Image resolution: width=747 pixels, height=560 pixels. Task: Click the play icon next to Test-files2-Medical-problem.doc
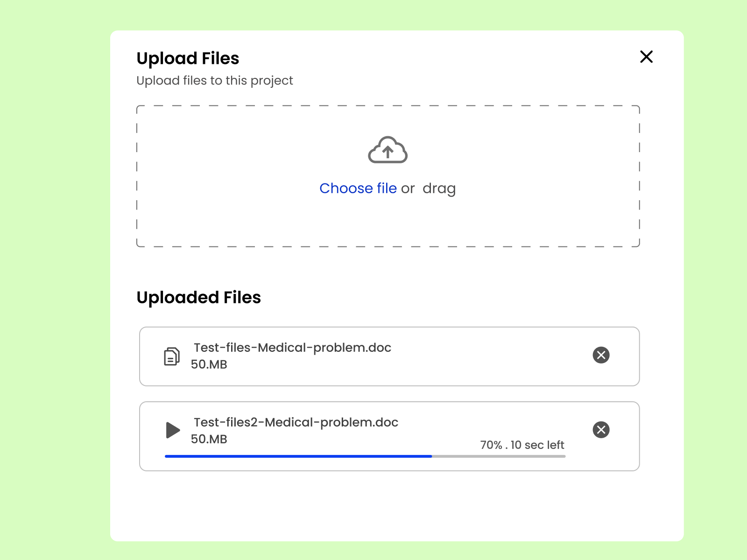[173, 430]
